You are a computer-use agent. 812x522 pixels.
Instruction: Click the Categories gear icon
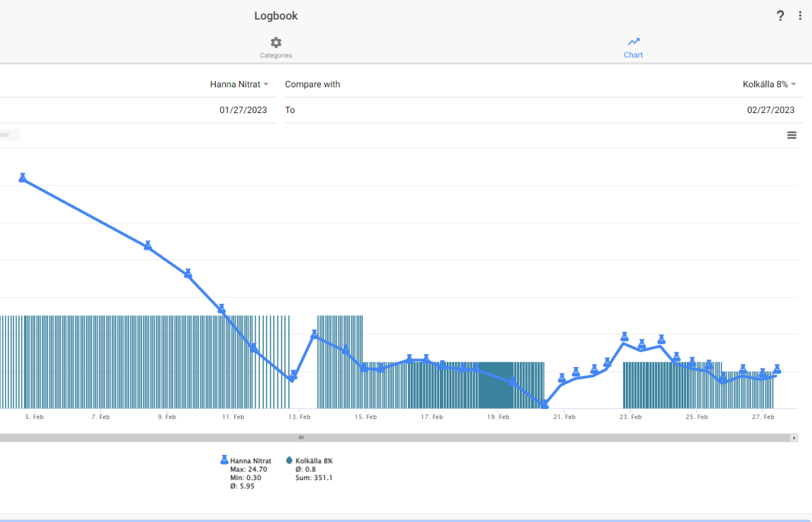[x=276, y=42]
